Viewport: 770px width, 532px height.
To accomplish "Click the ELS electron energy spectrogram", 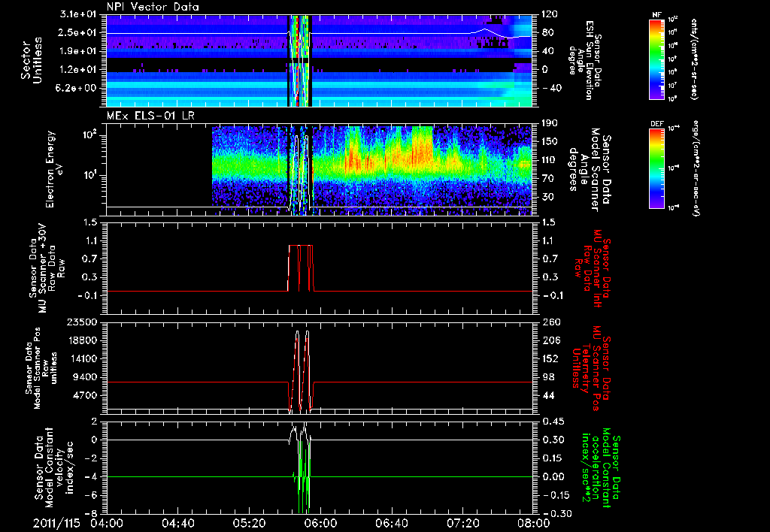I will click(319, 170).
